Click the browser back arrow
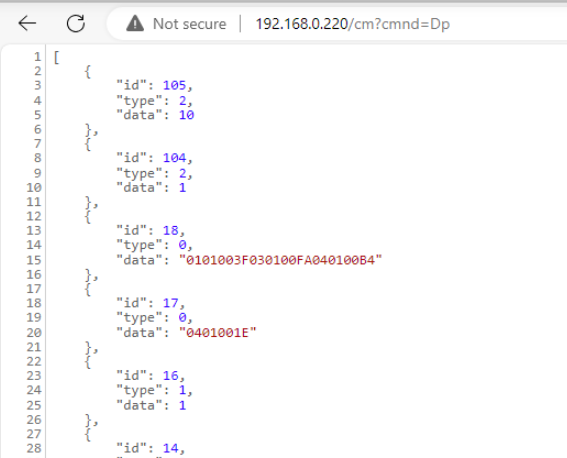Viewport: 567px width, 458px height. [x=27, y=24]
